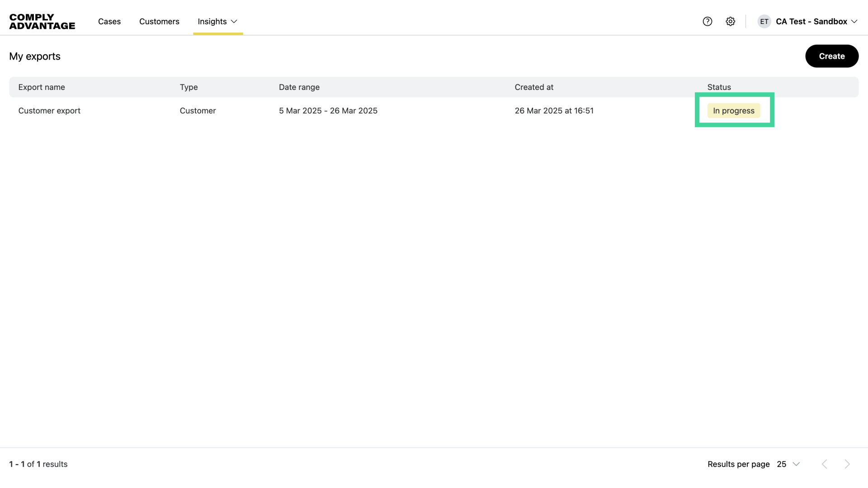868x488 pixels.
Task: Click the Export name column header
Action: (x=42, y=87)
